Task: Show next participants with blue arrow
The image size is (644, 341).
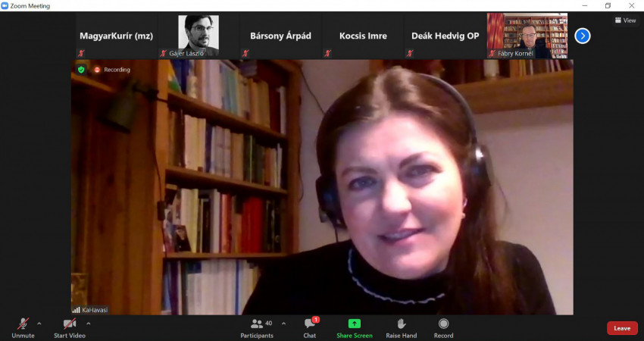Action: pos(582,36)
